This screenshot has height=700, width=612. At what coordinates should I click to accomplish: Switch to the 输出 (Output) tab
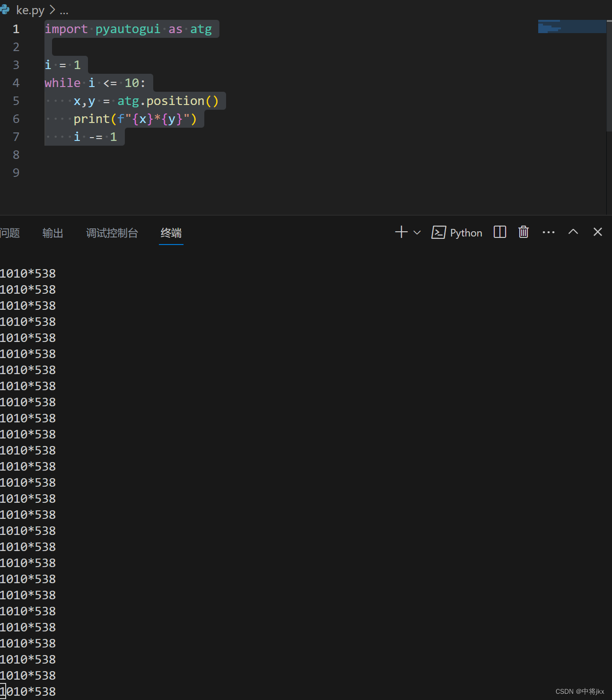click(52, 233)
